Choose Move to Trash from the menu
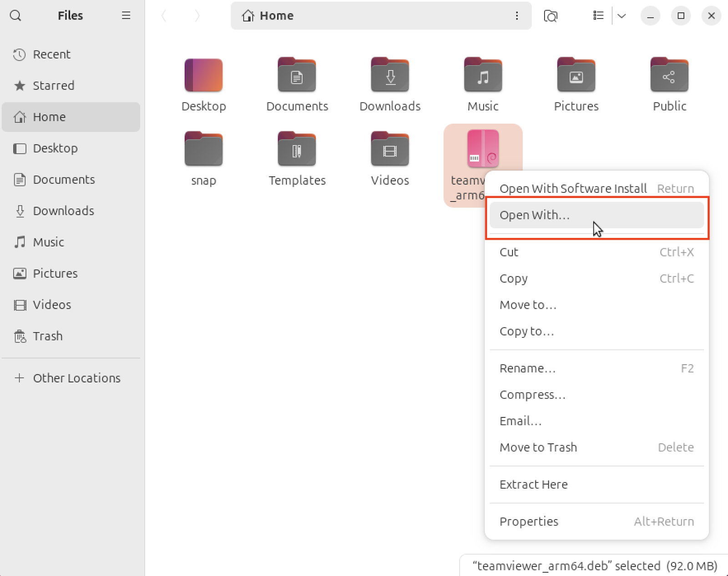 [538, 447]
